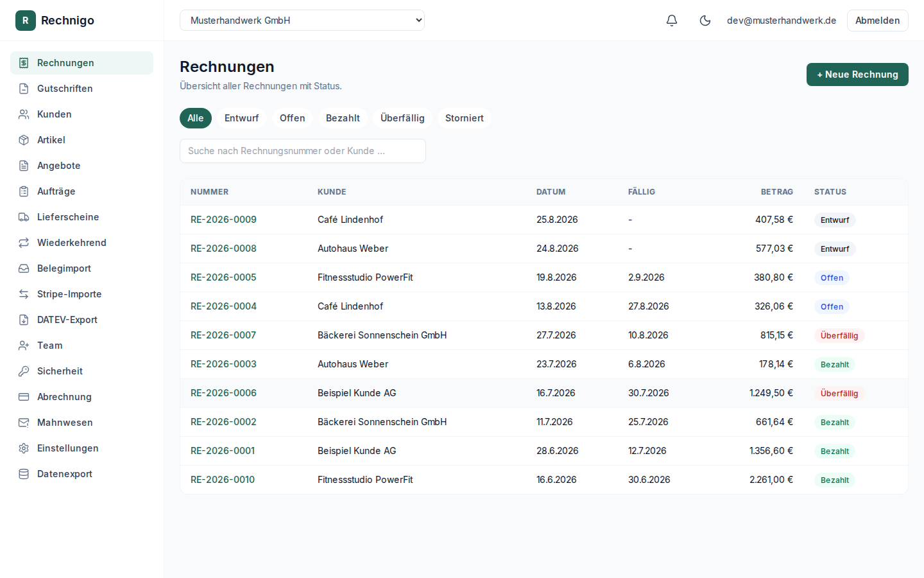Screen dimensions: 924x578
Task: Open invoice RE-2026-0001
Action: coord(223,451)
